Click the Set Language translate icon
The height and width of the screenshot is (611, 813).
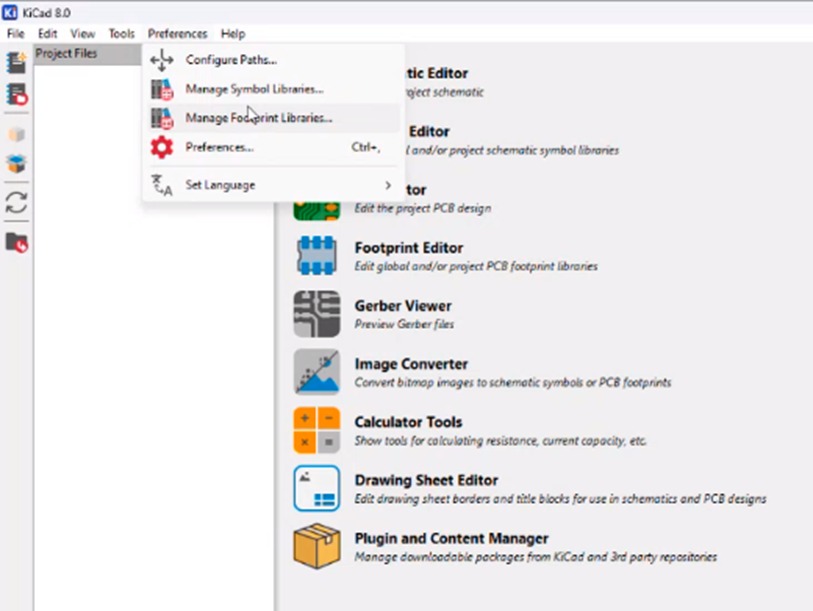162,185
